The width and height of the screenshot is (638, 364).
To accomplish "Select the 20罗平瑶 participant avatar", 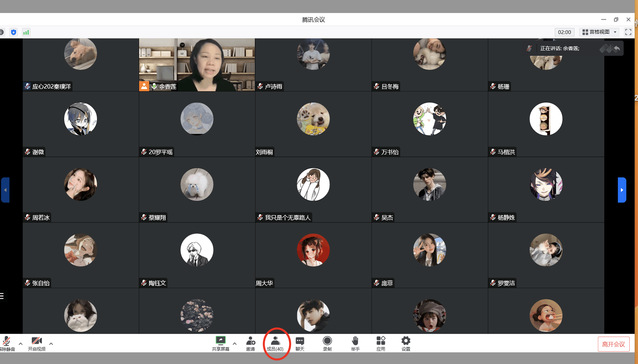I will click(197, 119).
